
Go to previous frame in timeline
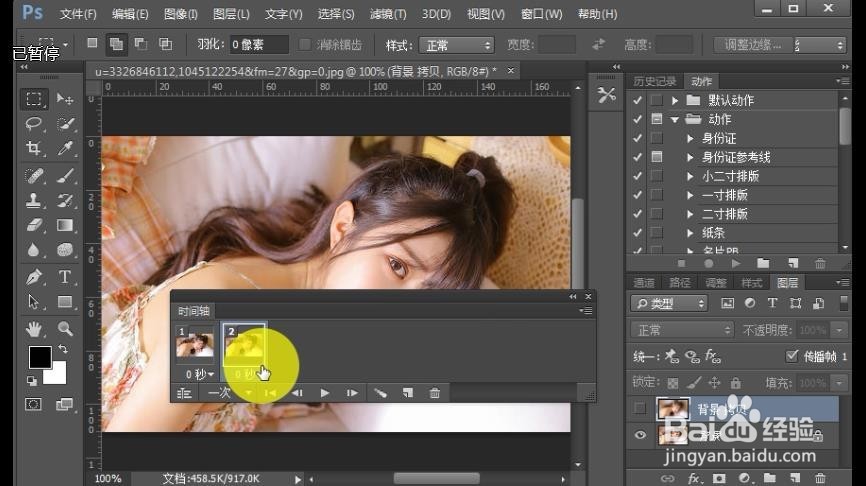(297, 393)
